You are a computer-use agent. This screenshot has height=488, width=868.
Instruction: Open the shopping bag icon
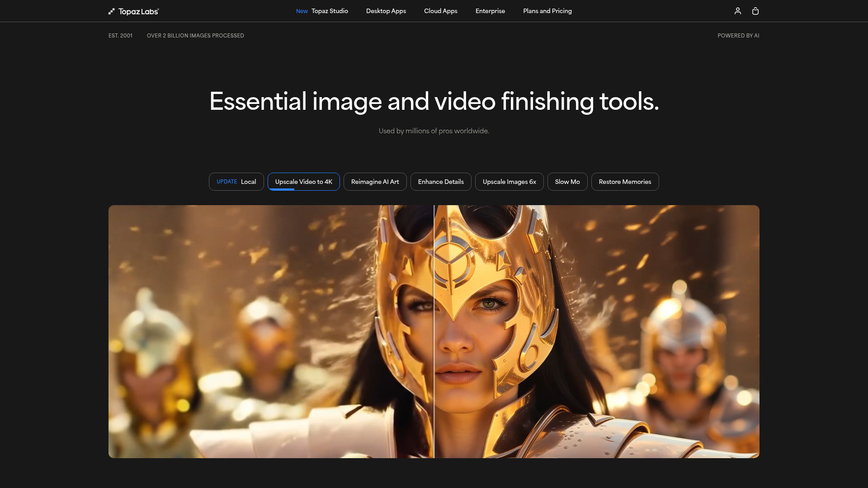pos(755,11)
